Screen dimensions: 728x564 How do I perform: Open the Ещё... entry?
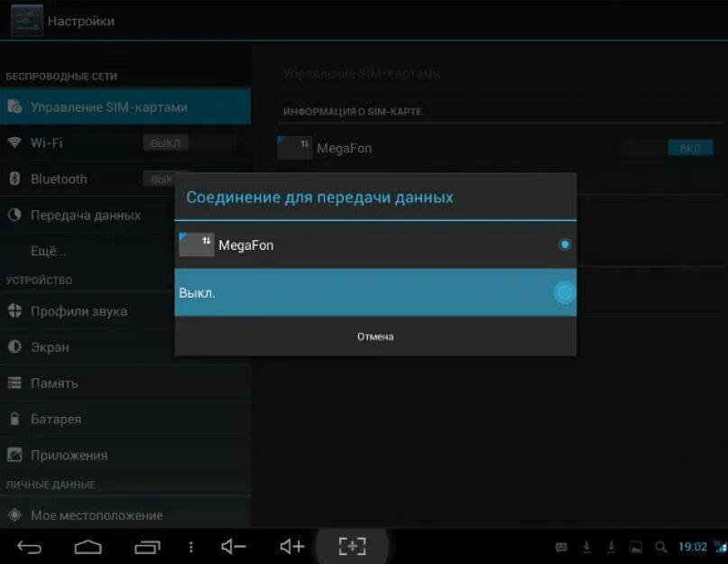[88, 251]
